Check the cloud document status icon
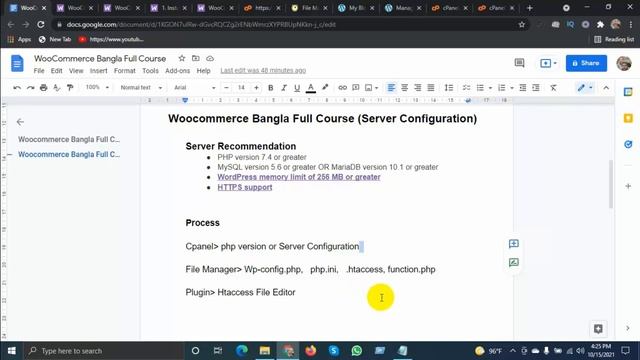Image resolution: width=640 pixels, height=360 pixels. [210, 58]
